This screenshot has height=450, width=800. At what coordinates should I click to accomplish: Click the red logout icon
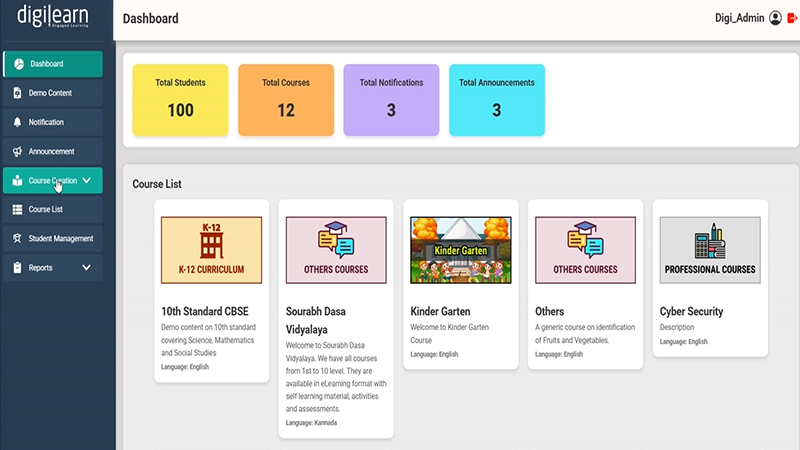[792, 19]
